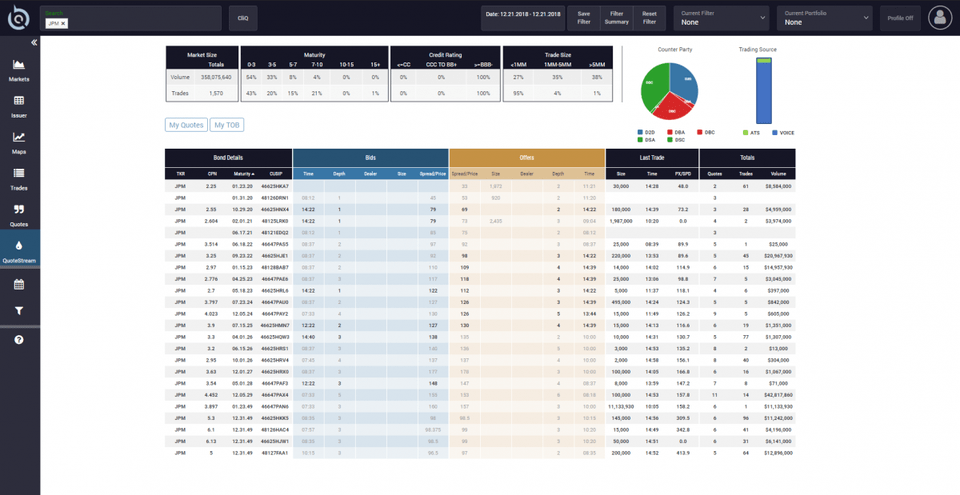
Task: Toggle the My Quotes filter
Action: click(x=186, y=125)
